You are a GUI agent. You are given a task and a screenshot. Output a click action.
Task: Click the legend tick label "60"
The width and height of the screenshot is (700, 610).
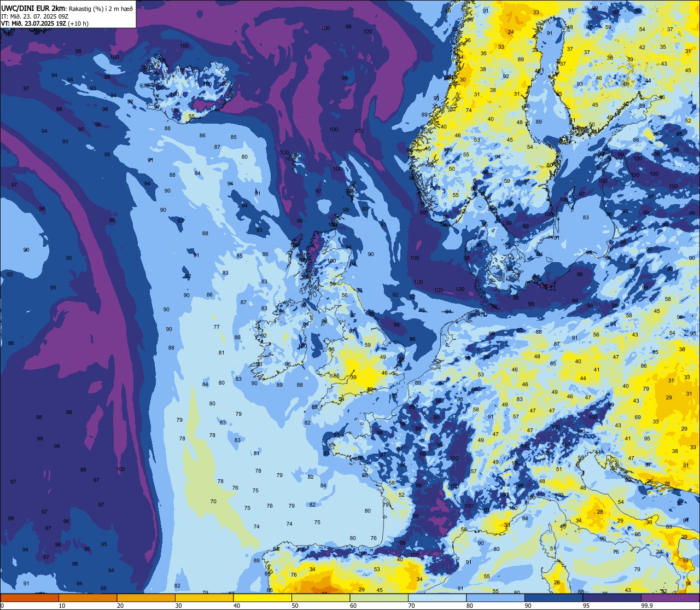pyautogui.click(x=353, y=606)
